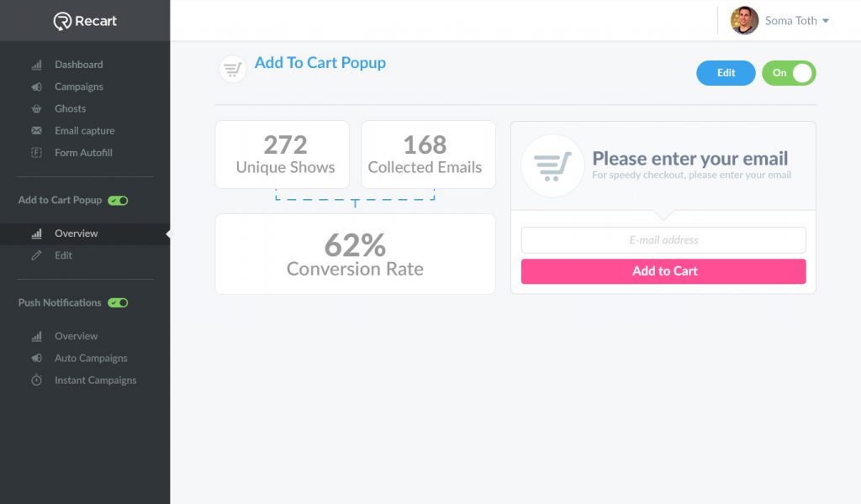Open Dashboard via its bar chart icon
The image size is (861, 504).
tap(37, 65)
